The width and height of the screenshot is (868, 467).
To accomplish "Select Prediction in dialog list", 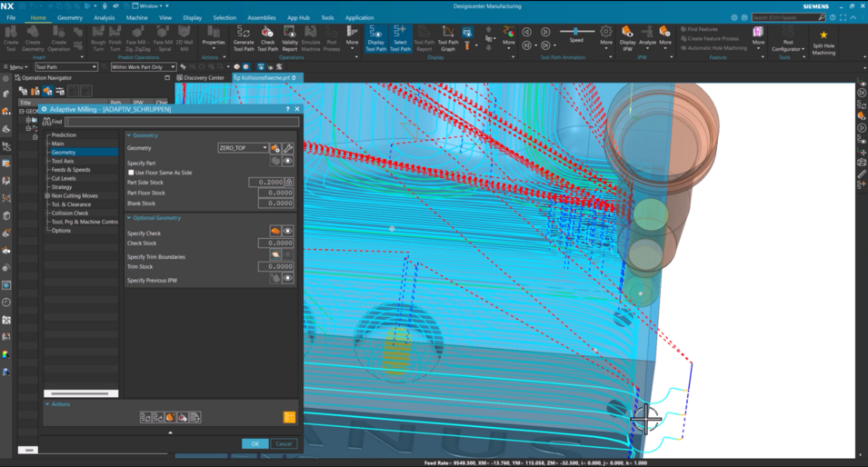I will (64, 135).
